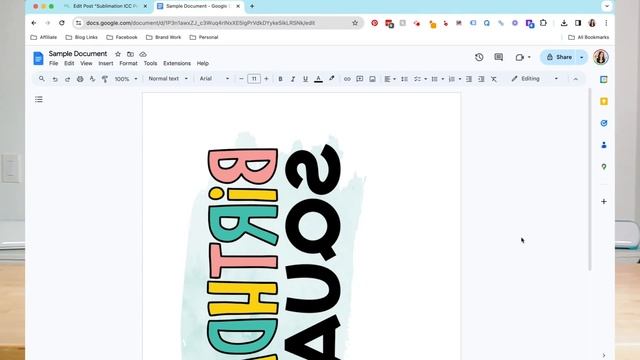Show the document outline
This screenshot has width=640, height=360.
point(39,99)
